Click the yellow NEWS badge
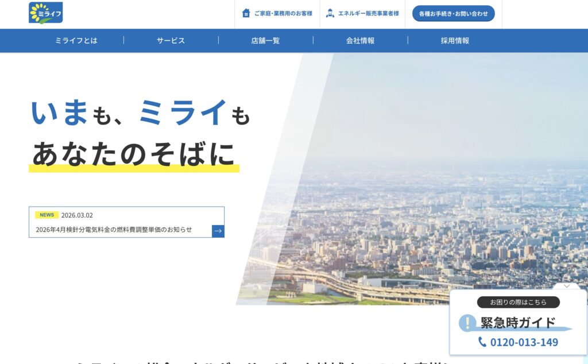This screenshot has width=588, height=364. click(47, 215)
